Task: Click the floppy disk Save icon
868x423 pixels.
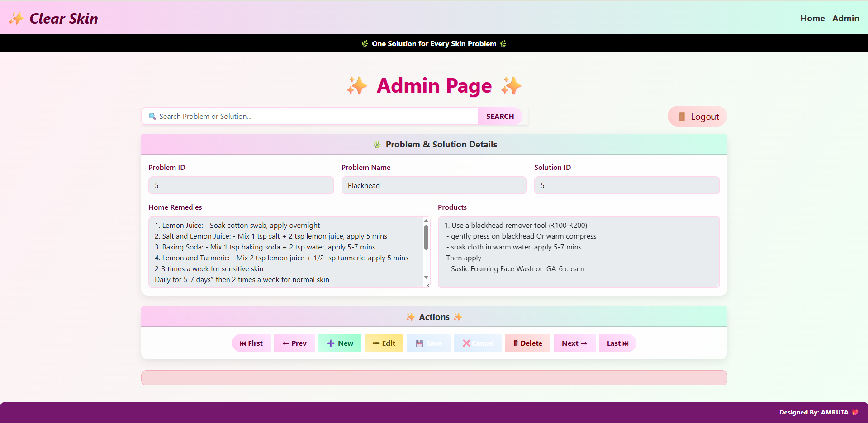Action: (x=419, y=343)
